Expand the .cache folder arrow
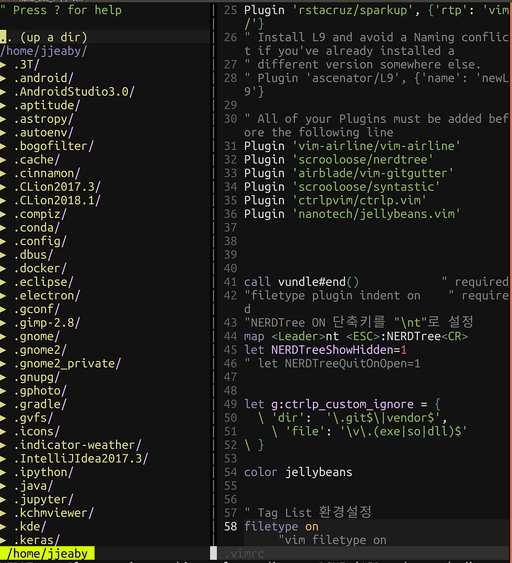The height and width of the screenshot is (563, 512). tap(3, 160)
